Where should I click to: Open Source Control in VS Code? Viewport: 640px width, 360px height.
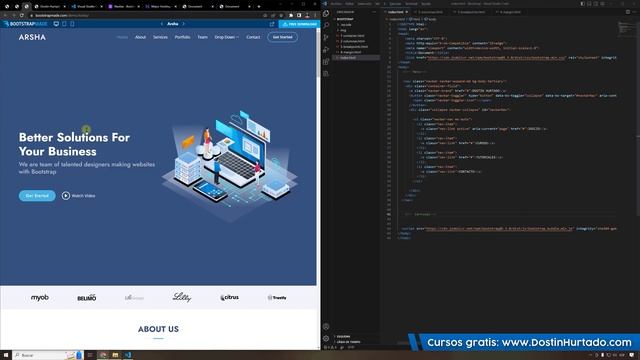(x=326, y=38)
